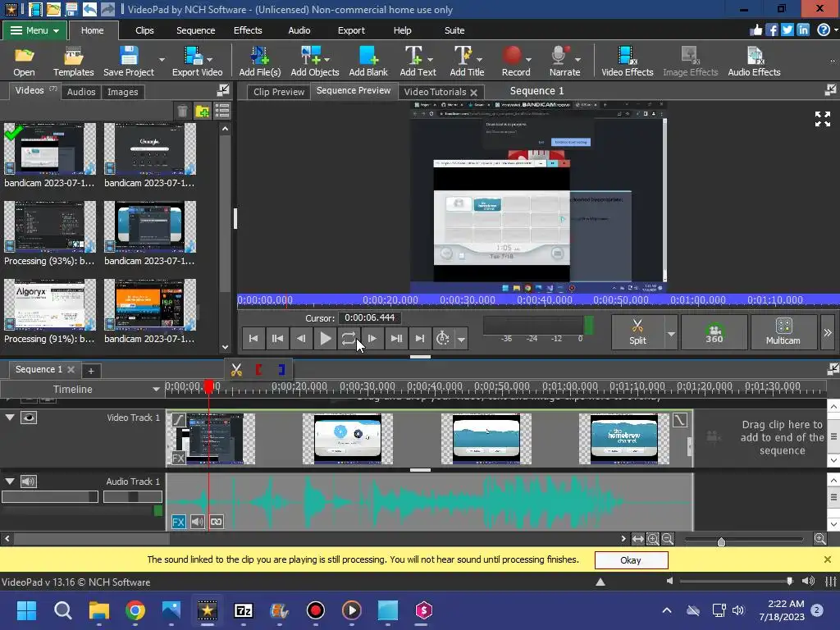
Task: Open Chrome from the Windows taskbar
Action: tap(135, 610)
